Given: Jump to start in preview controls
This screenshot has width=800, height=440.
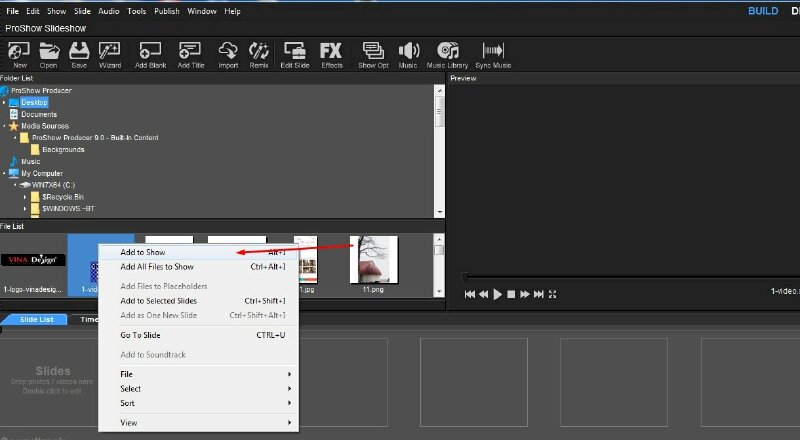Looking at the screenshot, I should click(x=470, y=294).
